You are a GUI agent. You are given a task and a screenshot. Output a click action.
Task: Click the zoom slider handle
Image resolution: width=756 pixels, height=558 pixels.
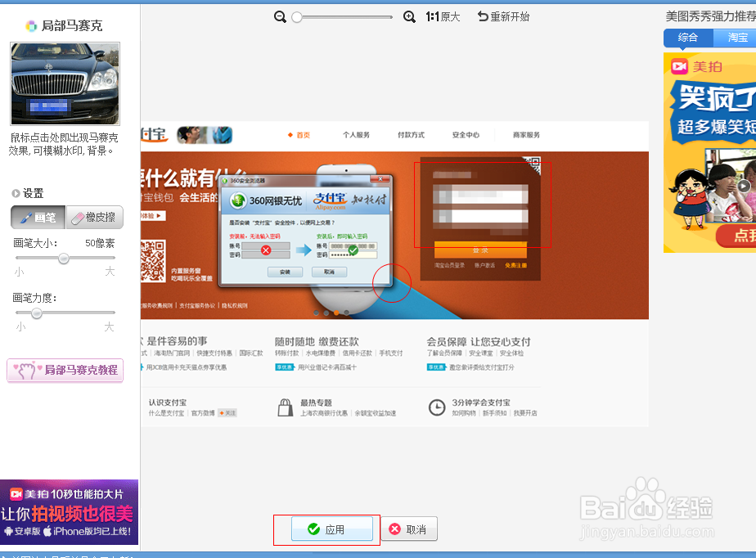point(297,17)
